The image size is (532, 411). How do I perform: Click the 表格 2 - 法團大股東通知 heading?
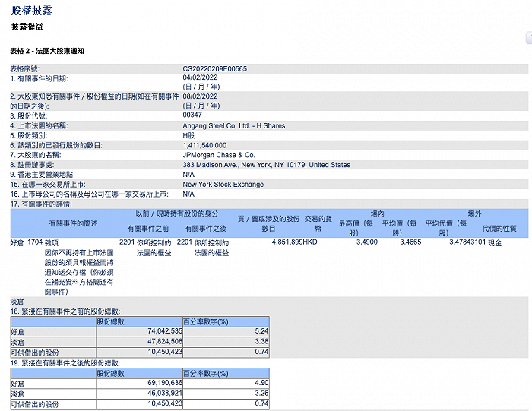pos(47,51)
